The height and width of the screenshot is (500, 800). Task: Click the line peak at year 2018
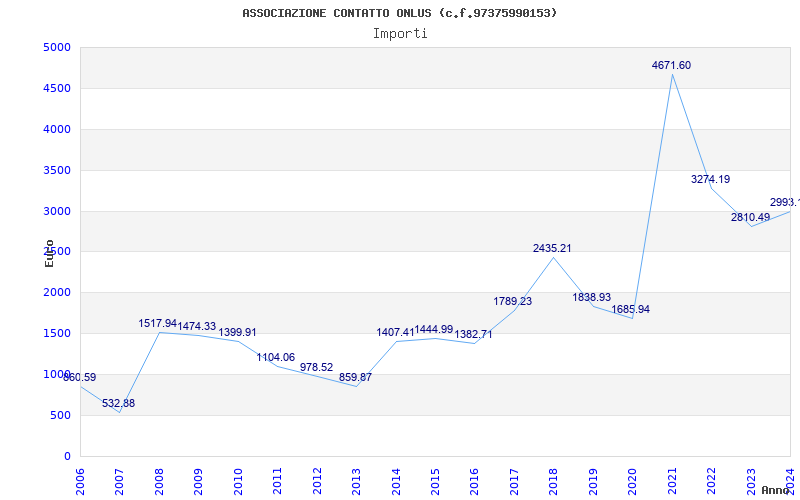pos(553,257)
